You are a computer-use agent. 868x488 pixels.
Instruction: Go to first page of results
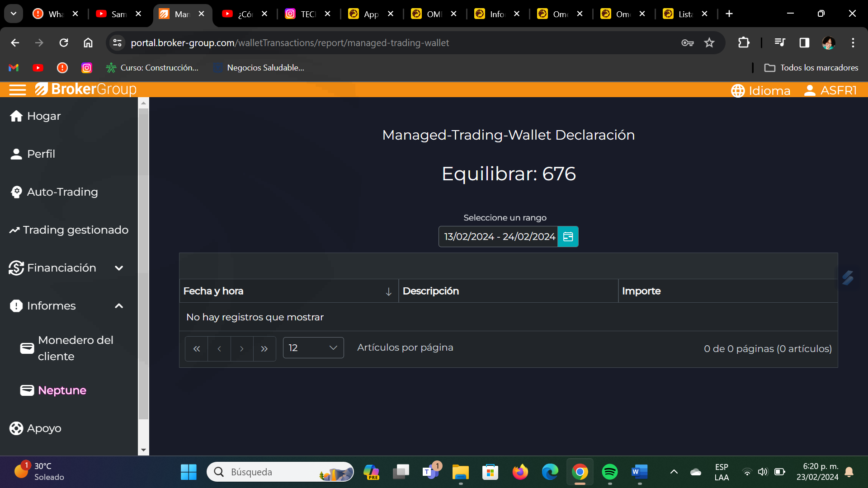point(196,348)
